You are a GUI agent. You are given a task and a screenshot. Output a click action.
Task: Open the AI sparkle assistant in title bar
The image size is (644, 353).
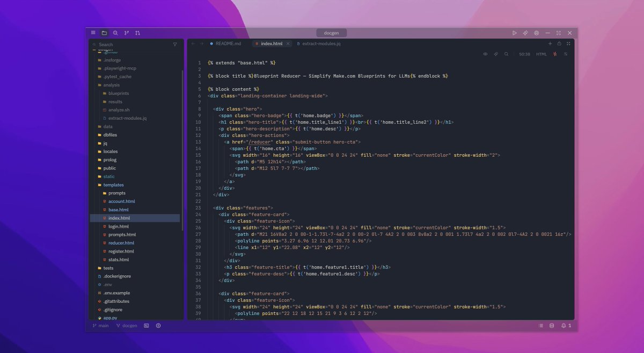525,33
